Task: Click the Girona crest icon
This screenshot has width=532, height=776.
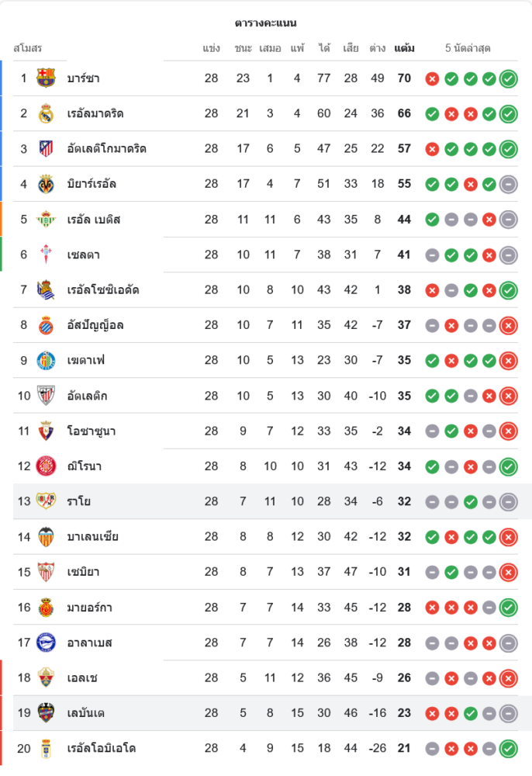Action: point(47,466)
